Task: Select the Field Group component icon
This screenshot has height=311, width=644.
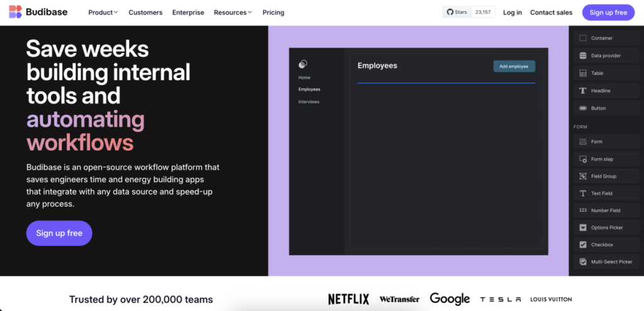Action: pos(583,177)
